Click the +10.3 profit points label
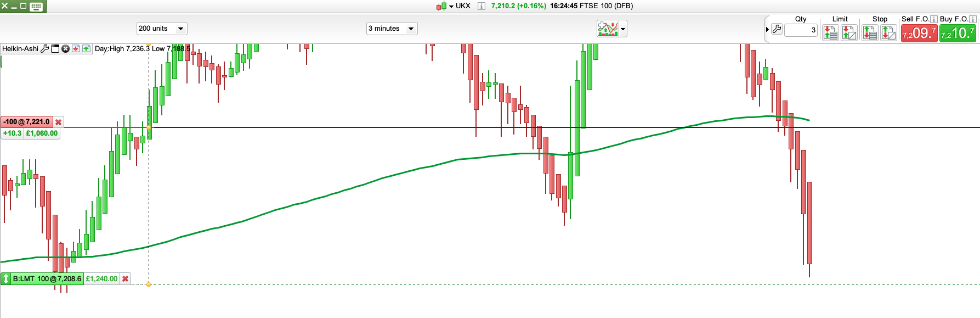 click(x=12, y=133)
